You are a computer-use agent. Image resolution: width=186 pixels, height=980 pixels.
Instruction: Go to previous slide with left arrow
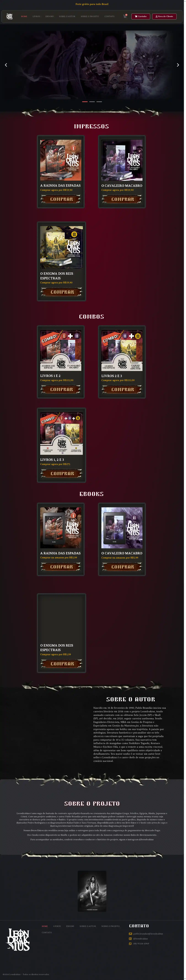(x=6, y=65)
